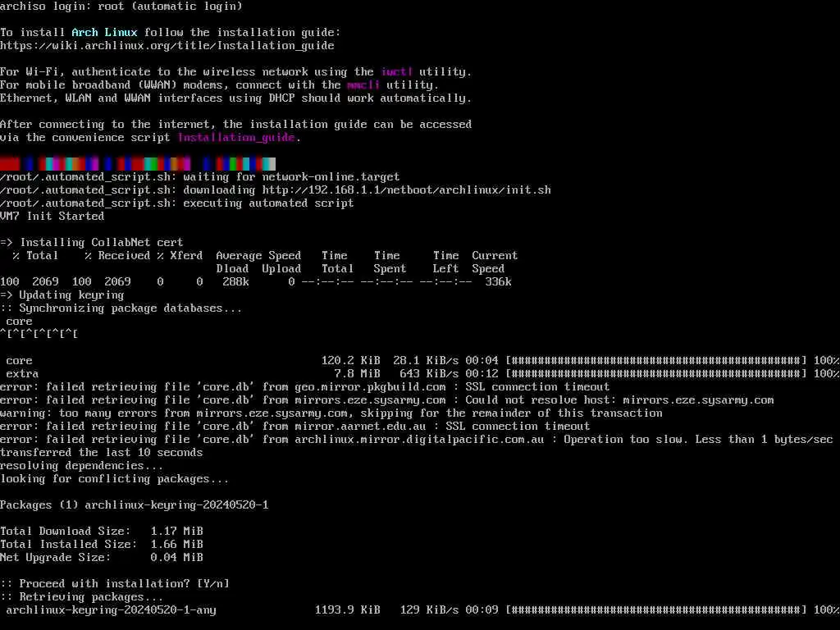Click the 'executing automated script' line

pos(177,203)
